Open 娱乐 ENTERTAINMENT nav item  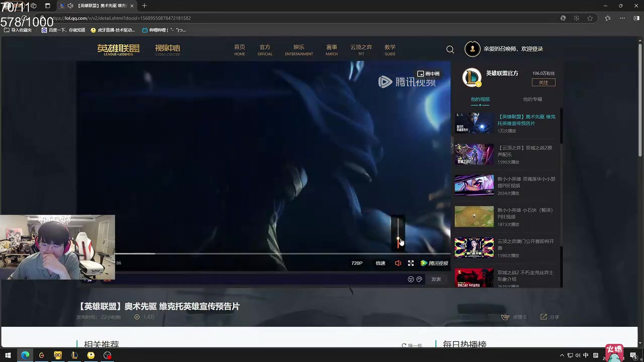299,50
